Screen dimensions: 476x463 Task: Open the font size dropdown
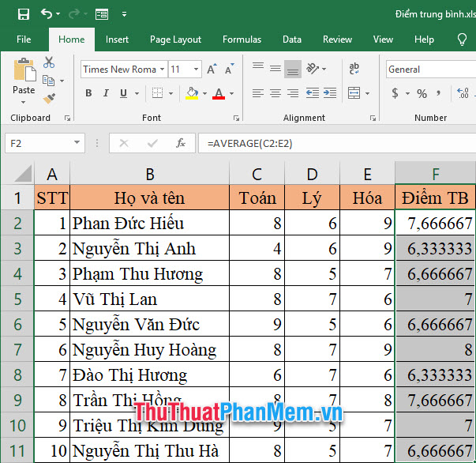coord(196,70)
